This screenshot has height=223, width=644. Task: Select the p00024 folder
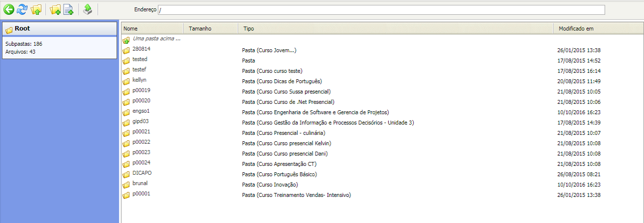click(x=141, y=163)
